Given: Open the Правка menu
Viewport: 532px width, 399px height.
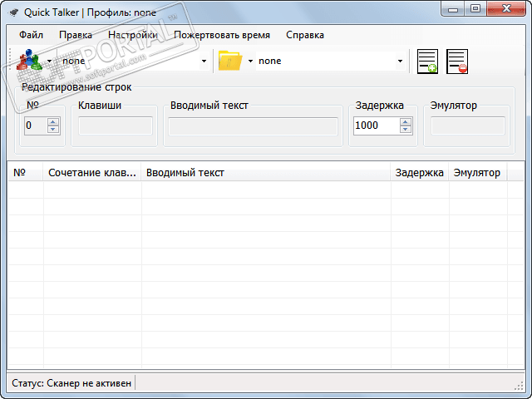Looking at the screenshot, I should pyautogui.click(x=76, y=35).
